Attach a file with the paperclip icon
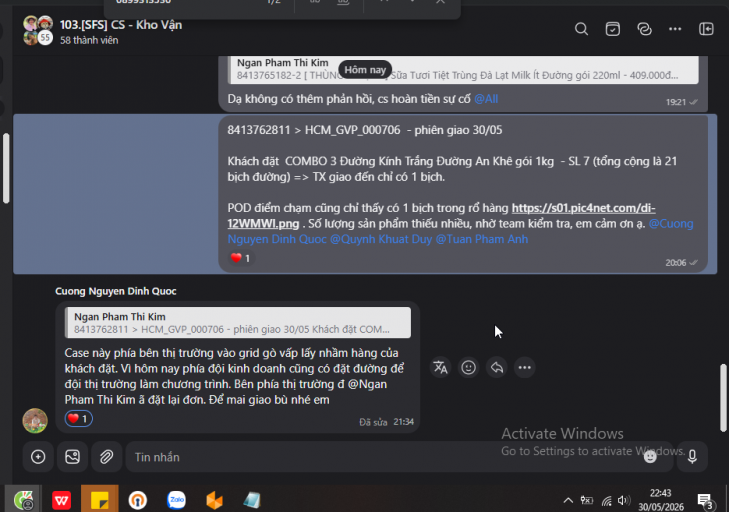The width and height of the screenshot is (729, 512). tap(106, 457)
